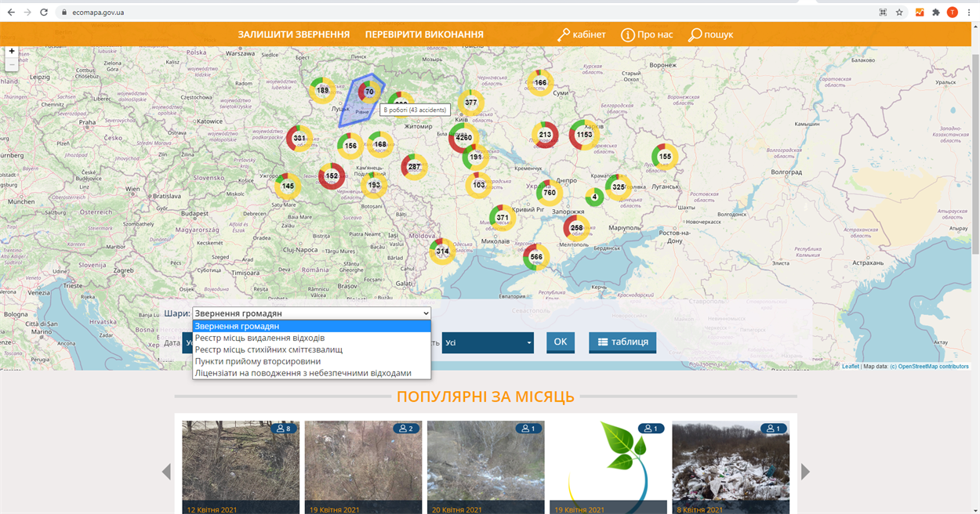Open the 152 cluster marker near Івано-Франківськ

[x=332, y=176]
